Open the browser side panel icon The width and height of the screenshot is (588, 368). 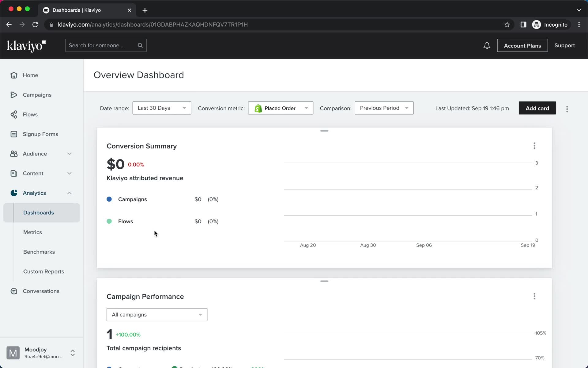pos(523,25)
